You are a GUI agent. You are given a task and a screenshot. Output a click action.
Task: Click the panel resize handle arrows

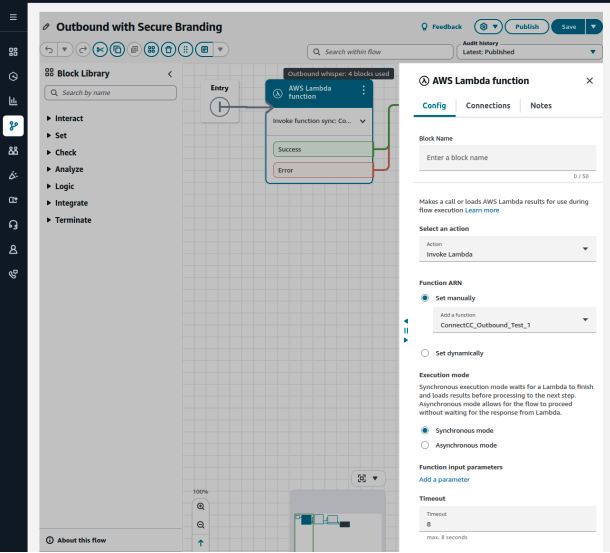406,331
